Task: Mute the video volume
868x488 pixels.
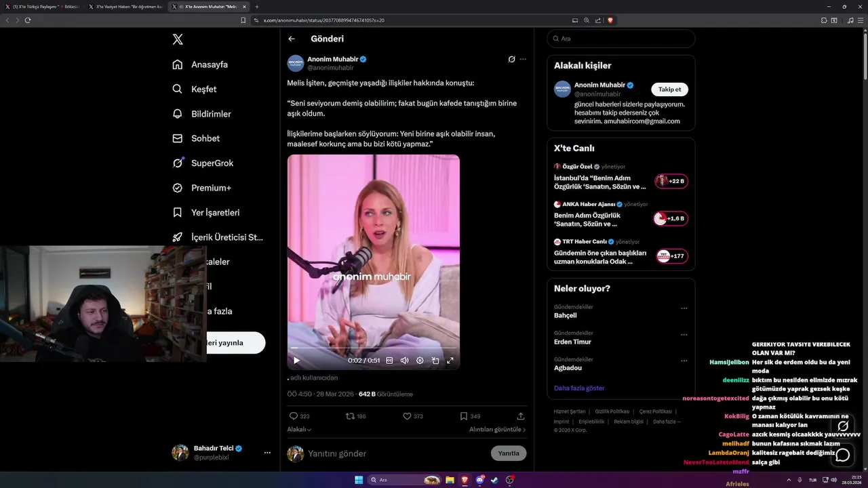Action: pos(405,361)
